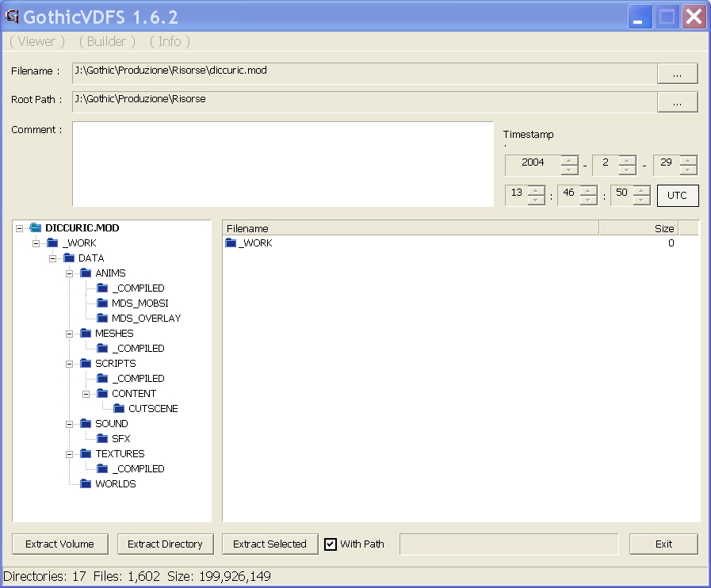Click the GothicVDFS title bar app icon
This screenshot has width=711, height=588.
pyautogui.click(x=12, y=17)
